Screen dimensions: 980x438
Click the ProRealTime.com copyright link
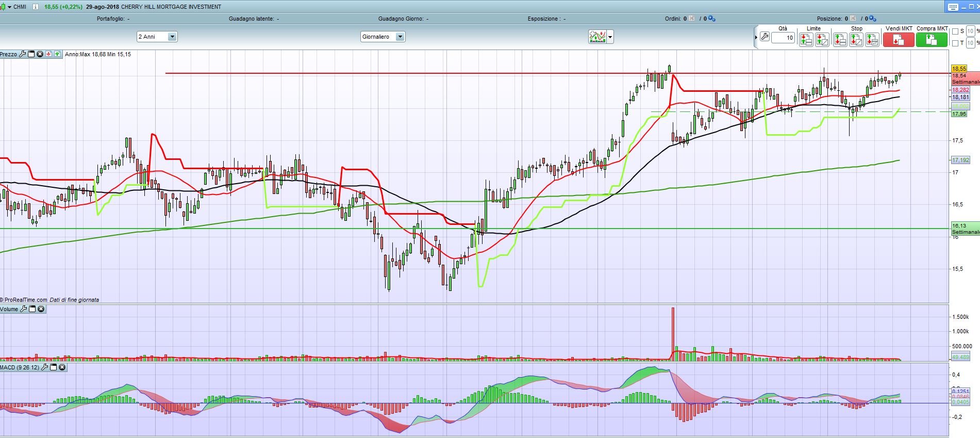24,300
